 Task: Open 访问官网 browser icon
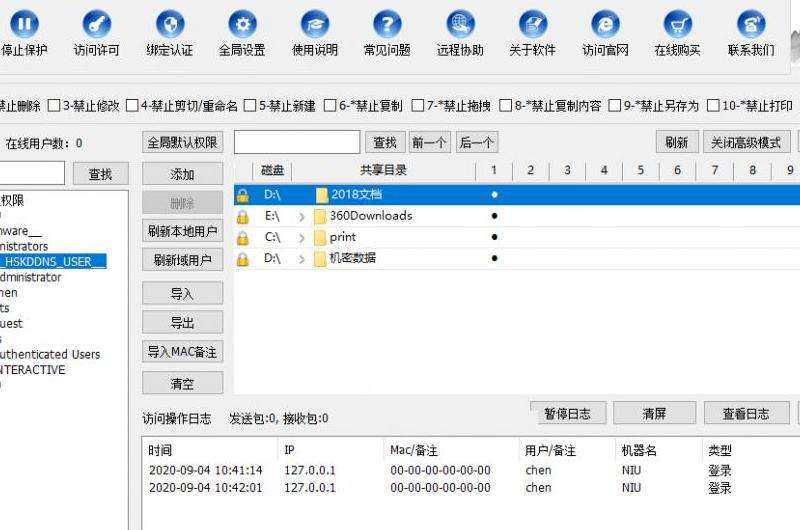(605, 24)
